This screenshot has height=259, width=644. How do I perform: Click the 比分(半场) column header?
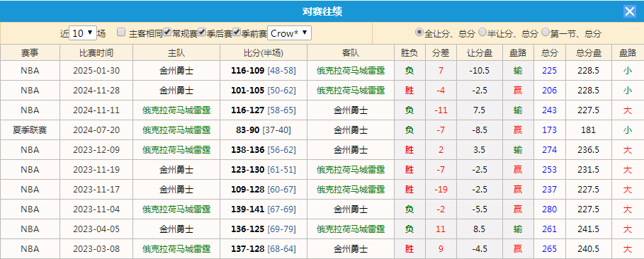click(x=264, y=52)
